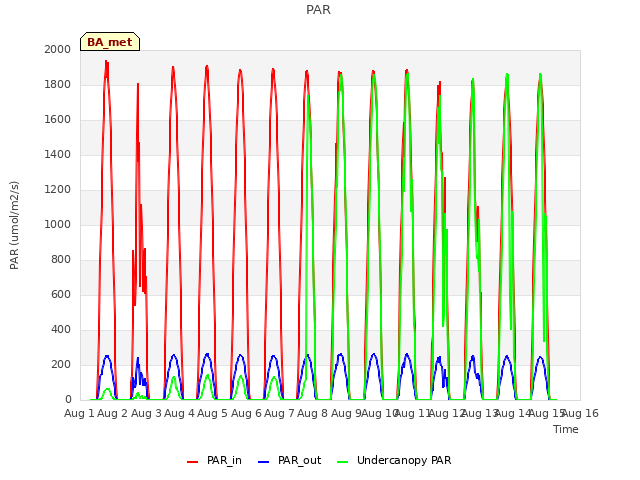Screen dimensions: 640x480
Task: Click the 600 y-axis tick value
Action: (x=61, y=294)
